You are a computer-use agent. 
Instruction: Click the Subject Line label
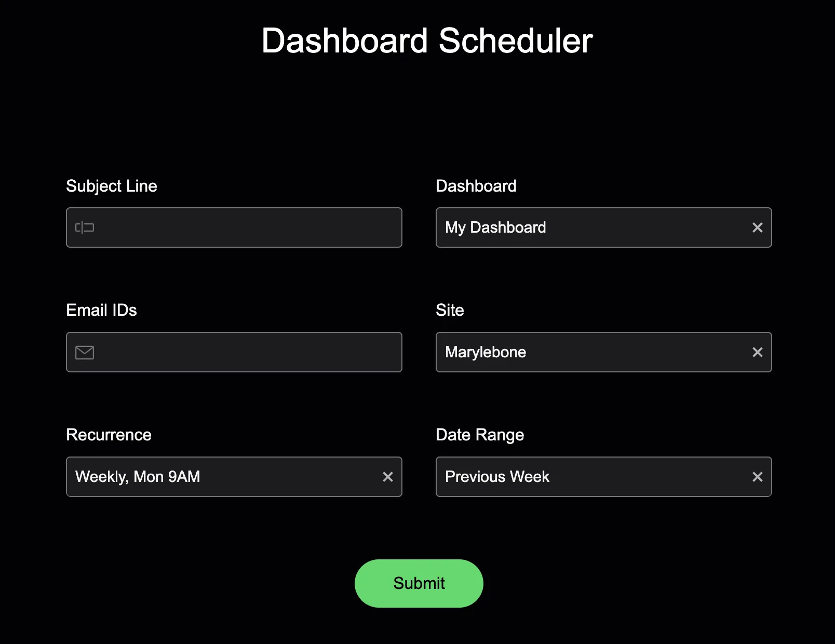coord(112,186)
